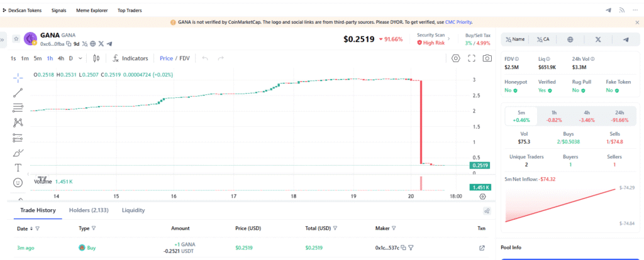The image size is (644, 260).
Task: Select the text annotation tool
Action: [18, 168]
